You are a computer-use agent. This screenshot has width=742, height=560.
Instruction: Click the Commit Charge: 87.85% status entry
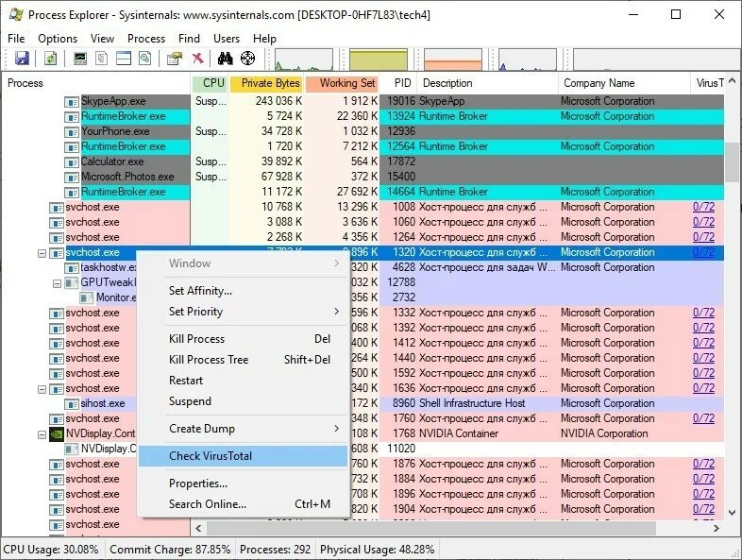170,550
